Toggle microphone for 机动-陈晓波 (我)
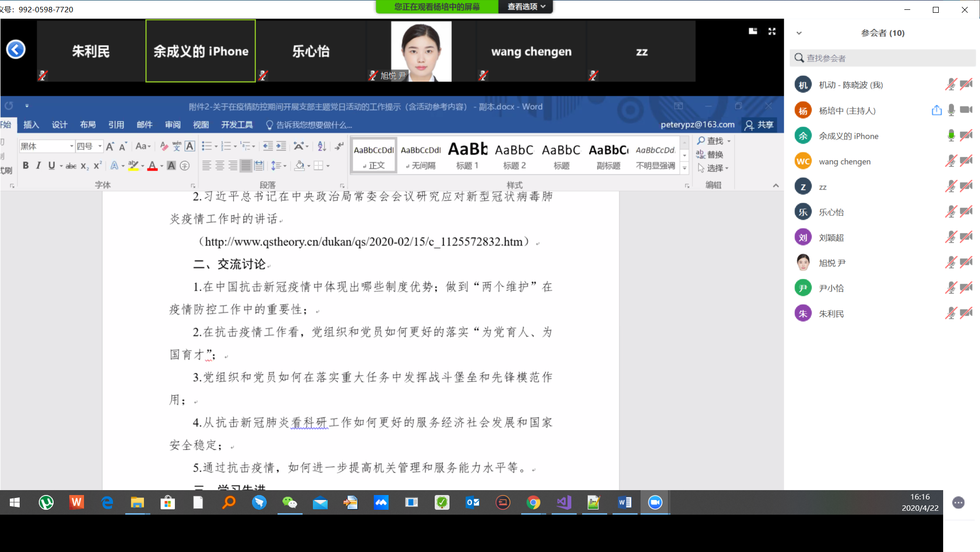 point(951,85)
